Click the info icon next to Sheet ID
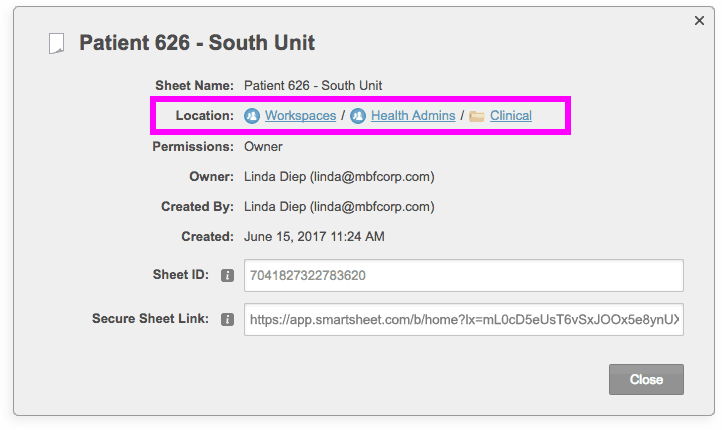The image size is (722, 430). [x=227, y=275]
